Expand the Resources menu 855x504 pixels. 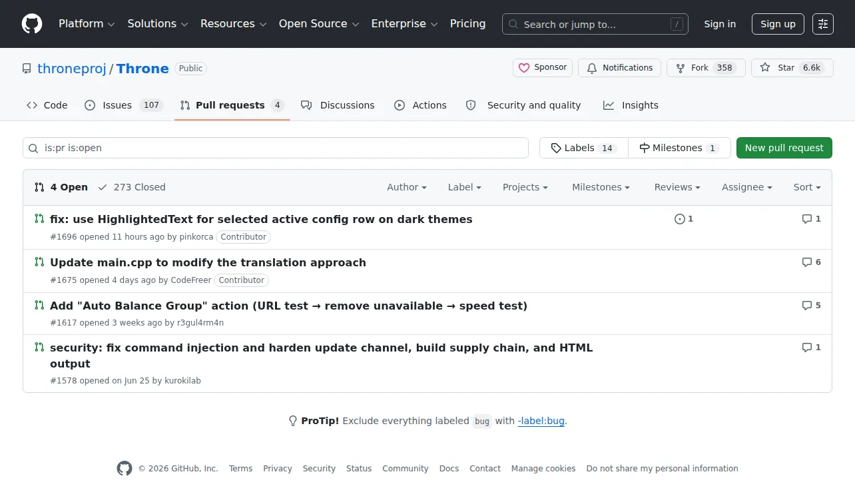(234, 24)
